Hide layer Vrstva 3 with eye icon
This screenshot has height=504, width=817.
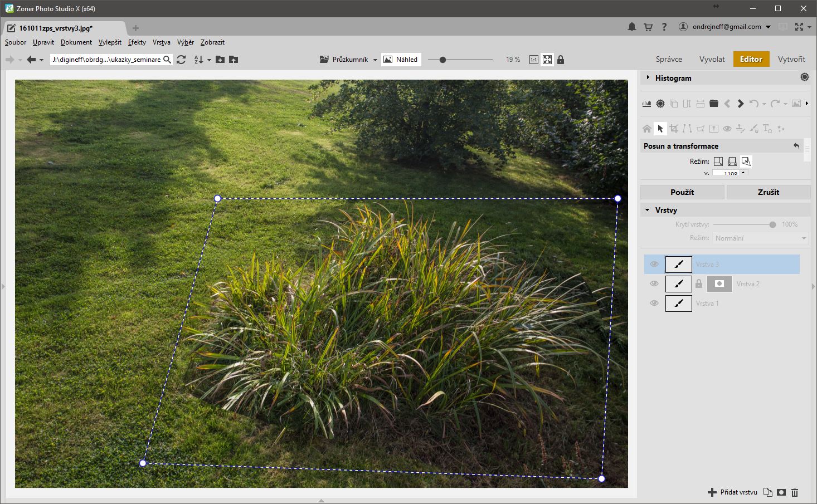654,265
